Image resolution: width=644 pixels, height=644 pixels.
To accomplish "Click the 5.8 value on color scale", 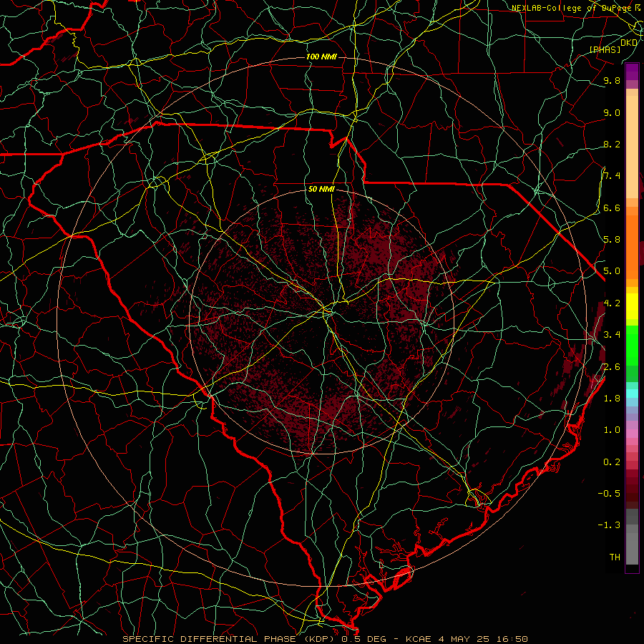I will 612,239.
